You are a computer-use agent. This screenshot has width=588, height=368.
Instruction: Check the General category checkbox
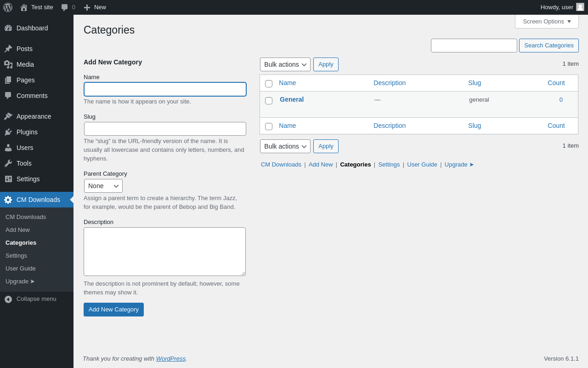269,101
